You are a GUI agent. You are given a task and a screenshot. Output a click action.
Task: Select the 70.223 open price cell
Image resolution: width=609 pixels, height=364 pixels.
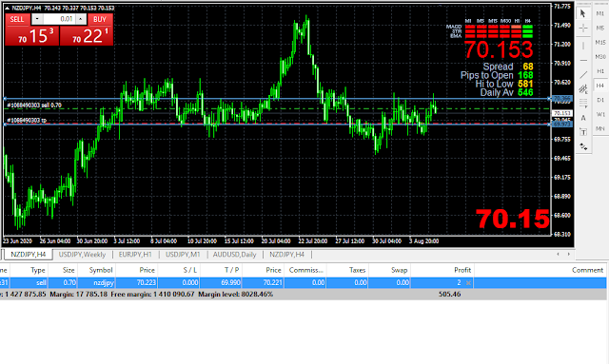137,282
